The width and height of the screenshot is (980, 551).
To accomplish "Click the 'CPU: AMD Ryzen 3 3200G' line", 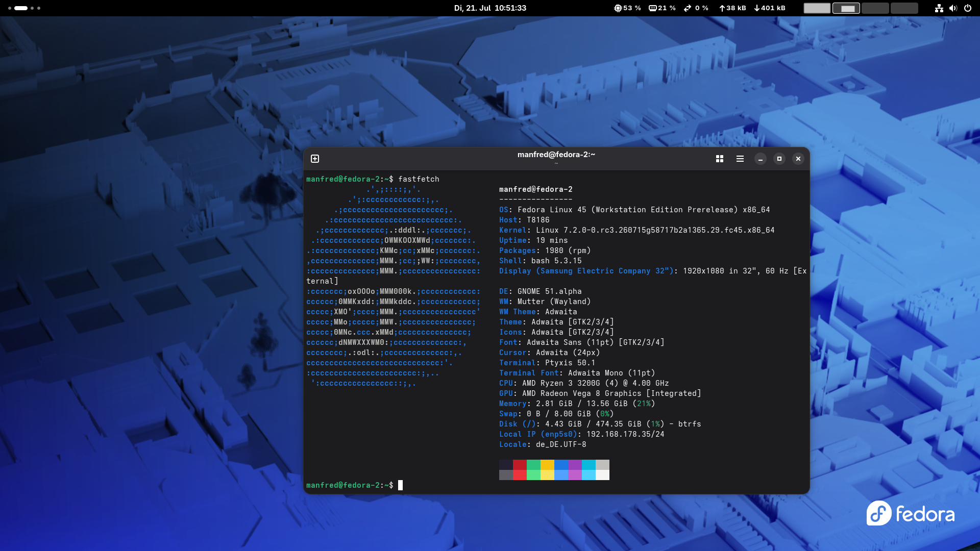I will tap(584, 383).
